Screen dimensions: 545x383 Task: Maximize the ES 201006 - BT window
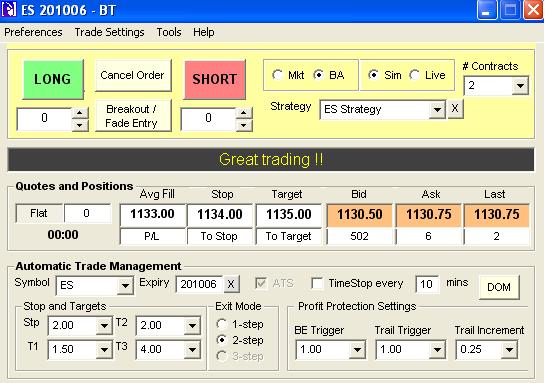pyautogui.click(x=510, y=10)
